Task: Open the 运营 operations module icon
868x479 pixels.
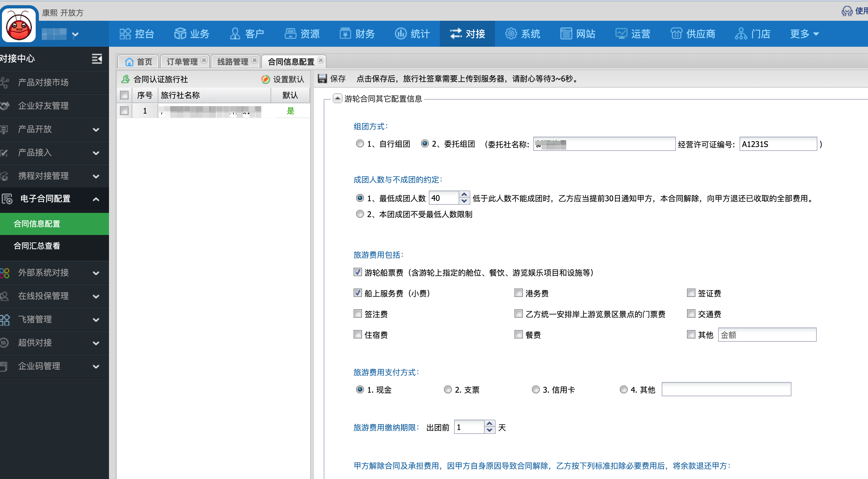Action: coord(621,34)
